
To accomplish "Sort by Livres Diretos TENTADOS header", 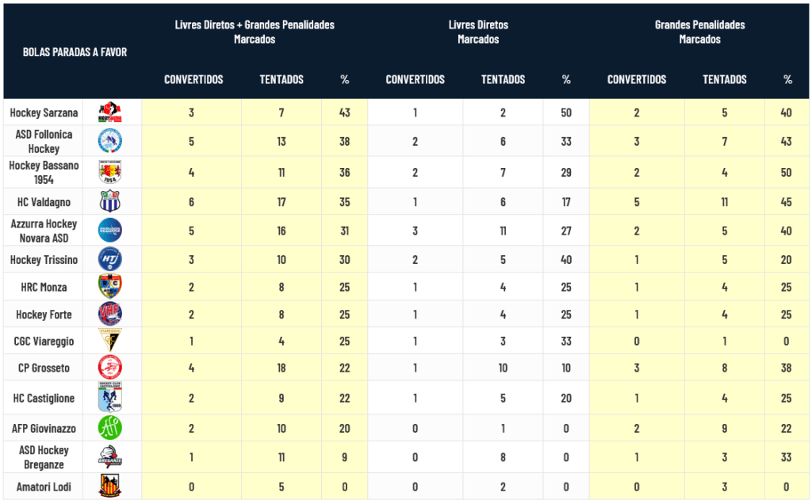I will point(503,79).
